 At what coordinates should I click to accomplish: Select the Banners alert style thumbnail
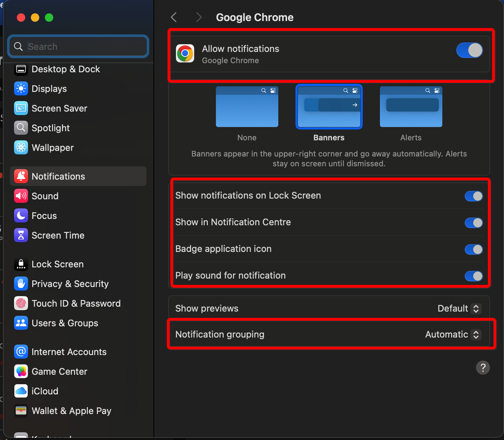pos(329,107)
